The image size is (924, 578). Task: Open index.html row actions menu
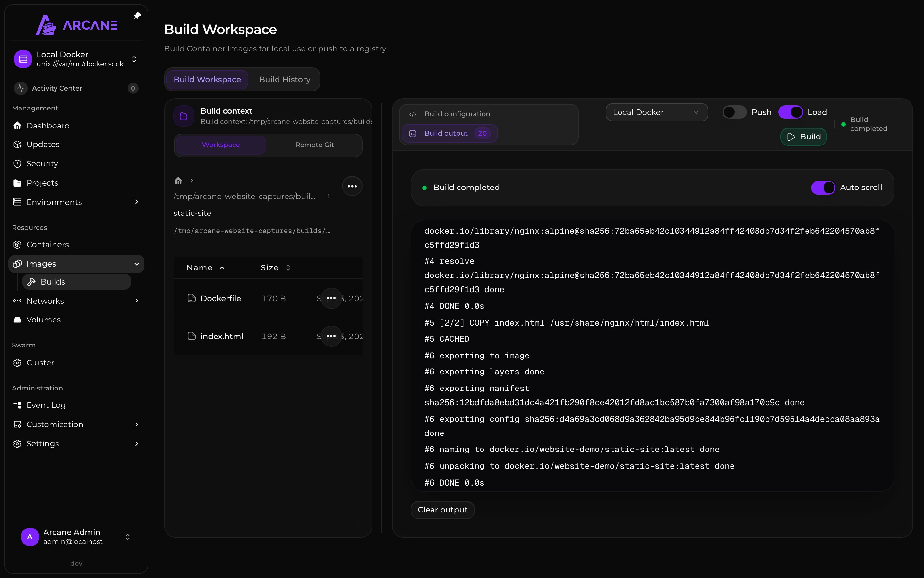(x=331, y=336)
